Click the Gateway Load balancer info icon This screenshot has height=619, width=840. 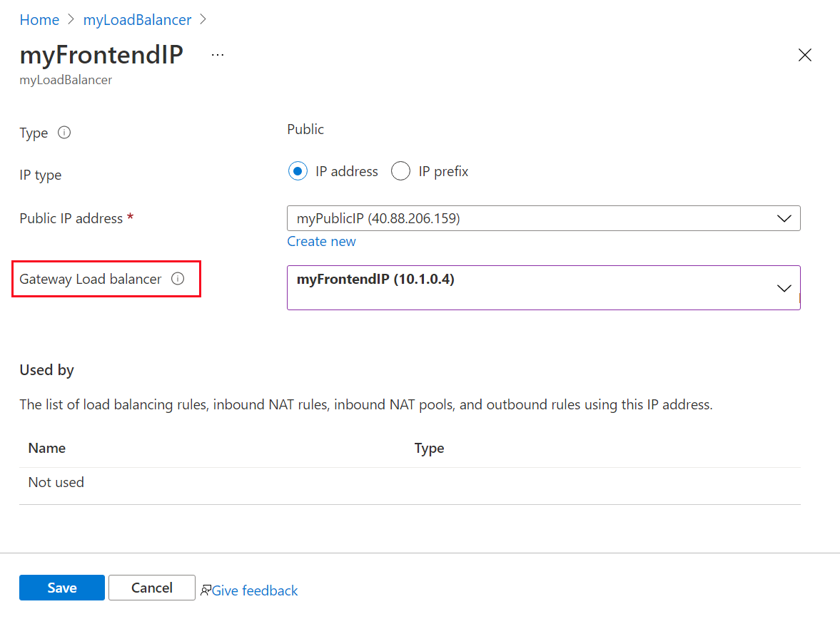pyautogui.click(x=178, y=279)
